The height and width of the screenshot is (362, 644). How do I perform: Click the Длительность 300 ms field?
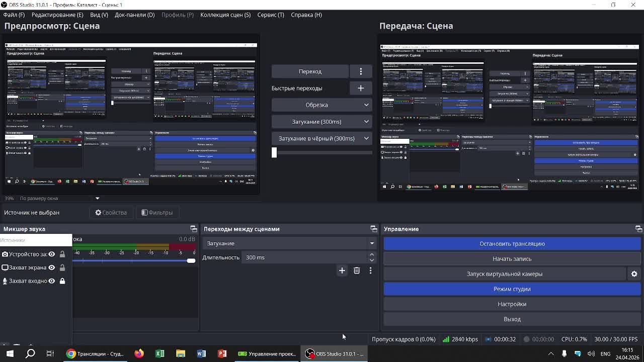(x=305, y=257)
